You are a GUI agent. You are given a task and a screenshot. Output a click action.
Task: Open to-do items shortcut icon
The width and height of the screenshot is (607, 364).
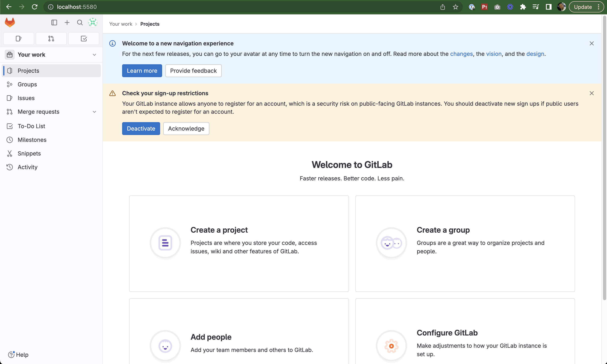(84, 39)
